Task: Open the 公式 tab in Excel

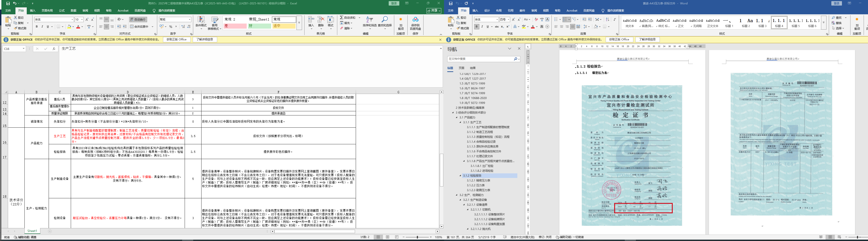Action: point(62,10)
